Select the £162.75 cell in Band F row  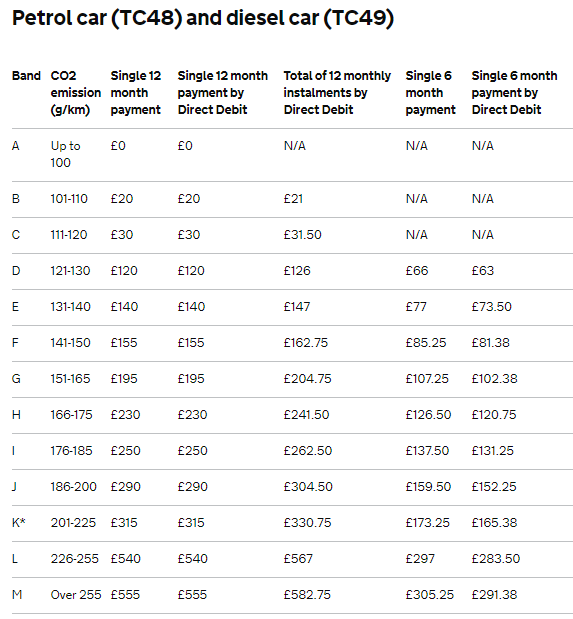tap(306, 342)
